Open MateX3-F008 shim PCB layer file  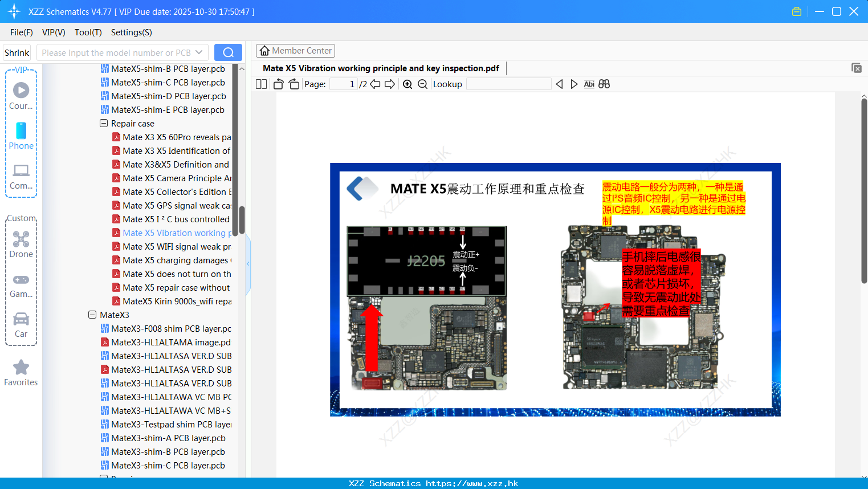coord(166,328)
